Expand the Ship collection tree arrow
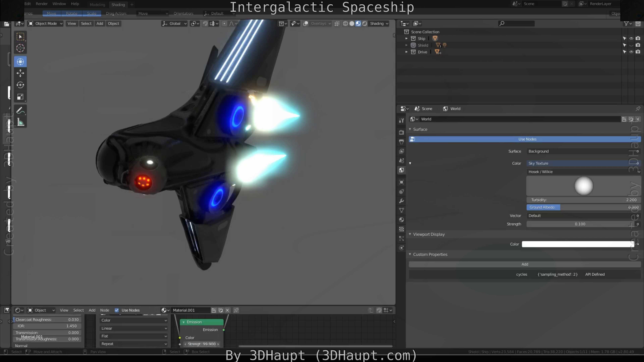Viewport: 644px width, 362px height. pos(407,39)
